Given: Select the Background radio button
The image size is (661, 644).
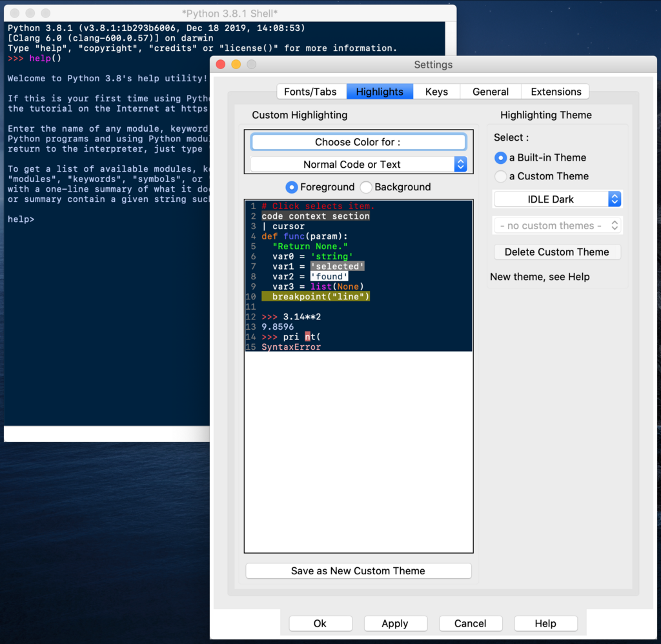Looking at the screenshot, I should tap(366, 187).
